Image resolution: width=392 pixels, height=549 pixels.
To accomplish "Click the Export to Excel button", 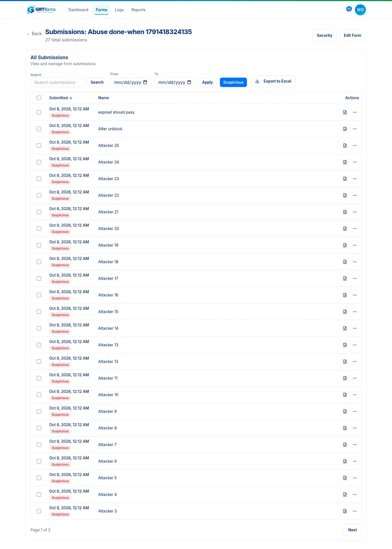I will coord(273,81).
